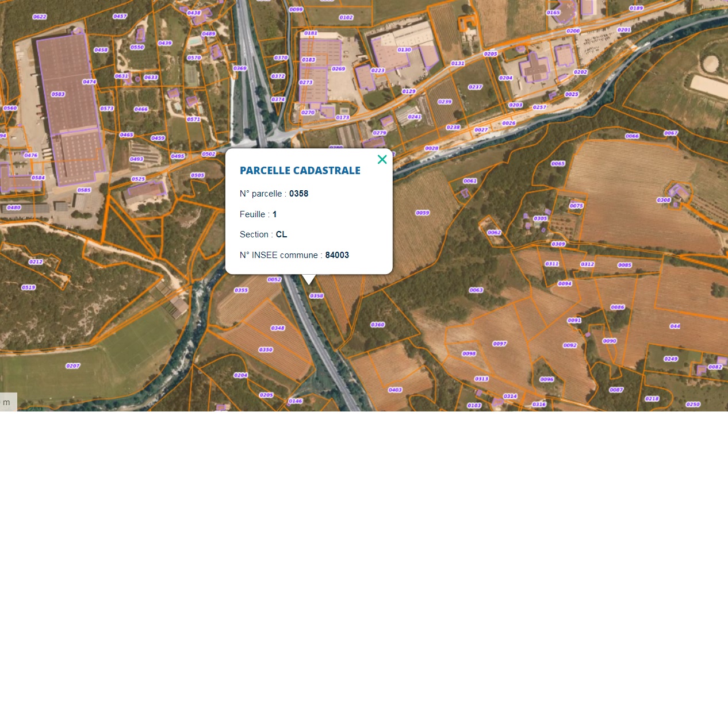Select parcel 0360 on the map
Viewport: 728px width, 708px height.
378,325
